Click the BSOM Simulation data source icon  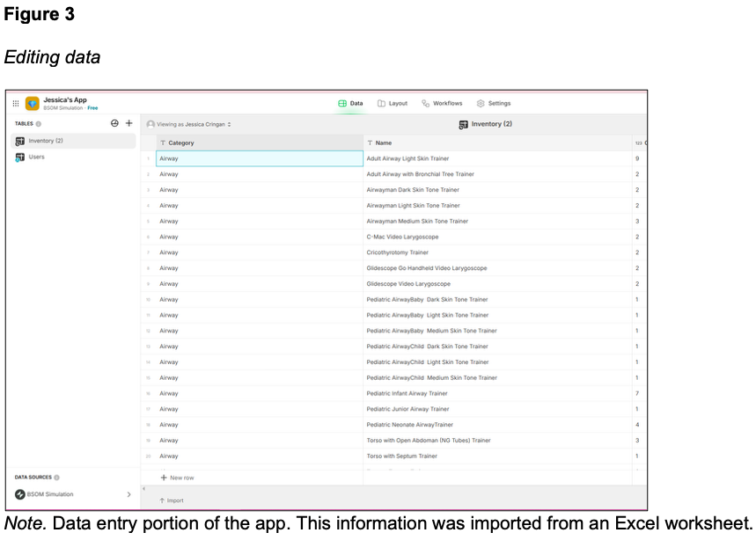click(x=20, y=494)
